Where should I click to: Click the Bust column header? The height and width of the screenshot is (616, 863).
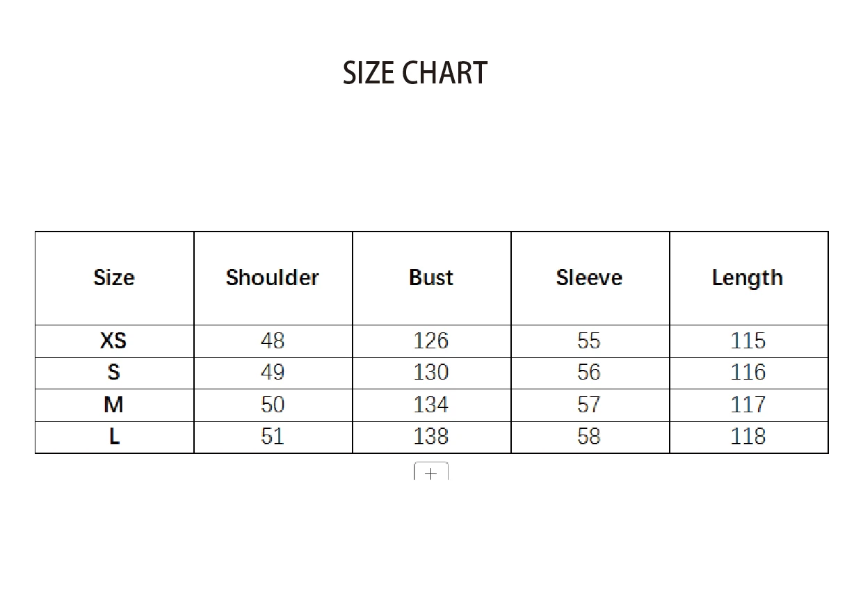coord(431,278)
